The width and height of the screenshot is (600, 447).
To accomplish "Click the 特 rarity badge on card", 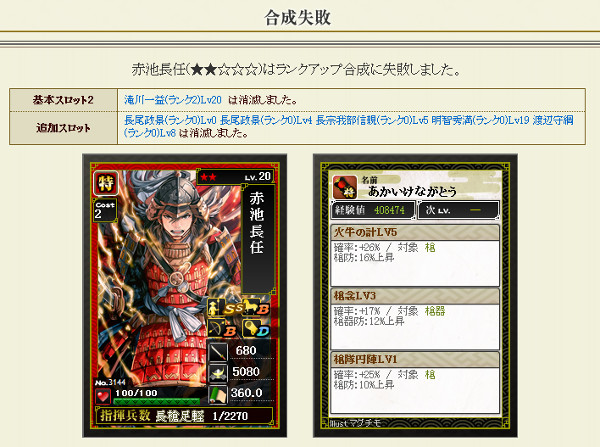I will 106,183.
